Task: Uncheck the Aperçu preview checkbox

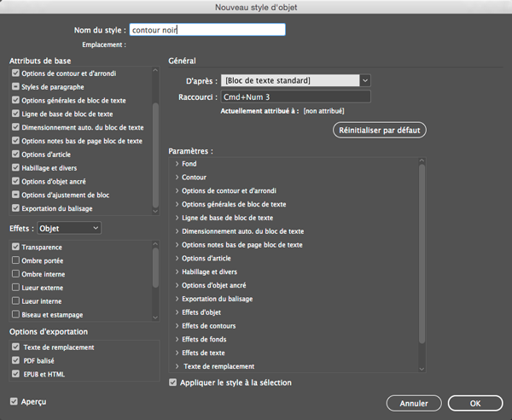Action: 14,401
